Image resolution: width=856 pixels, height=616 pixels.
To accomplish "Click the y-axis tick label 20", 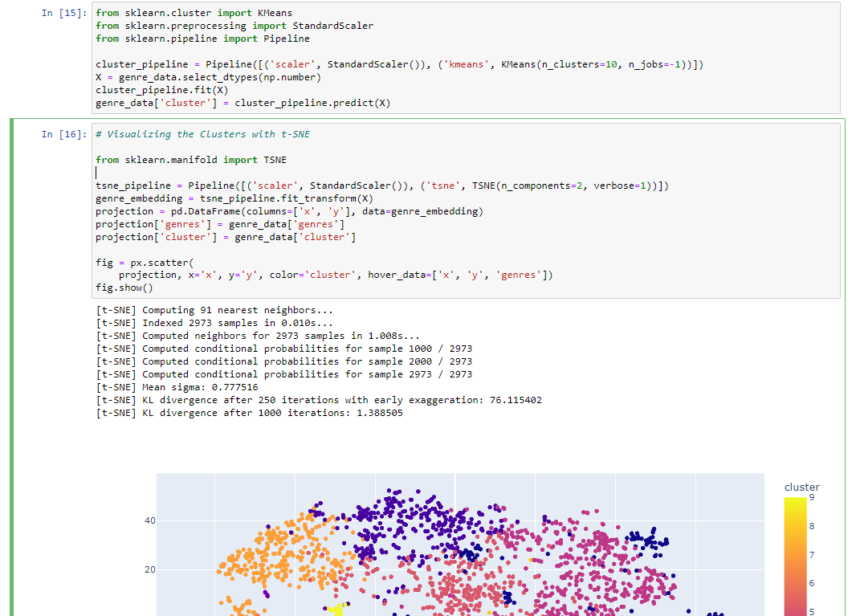I will [x=149, y=569].
